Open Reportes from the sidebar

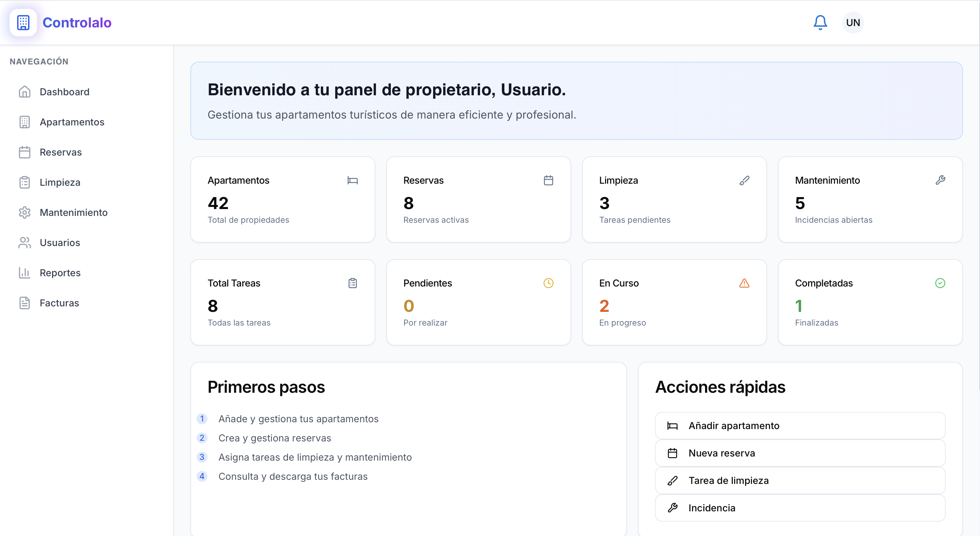pos(87,272)
